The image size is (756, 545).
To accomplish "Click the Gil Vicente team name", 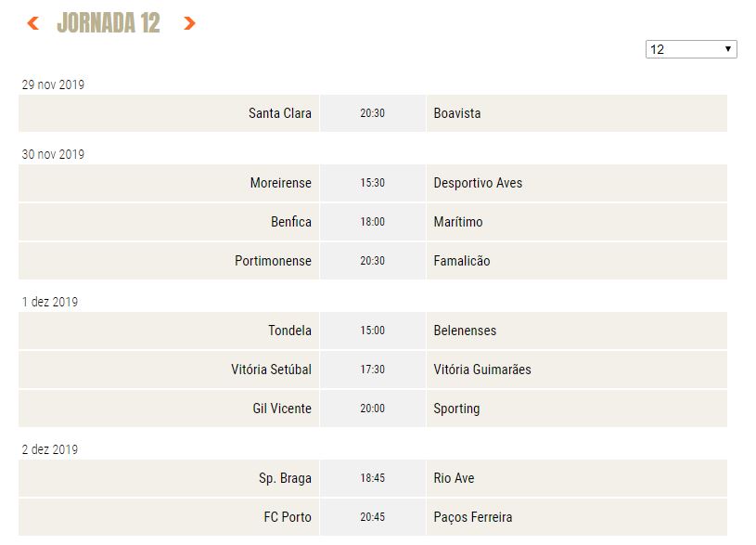I will click(282, 409).
